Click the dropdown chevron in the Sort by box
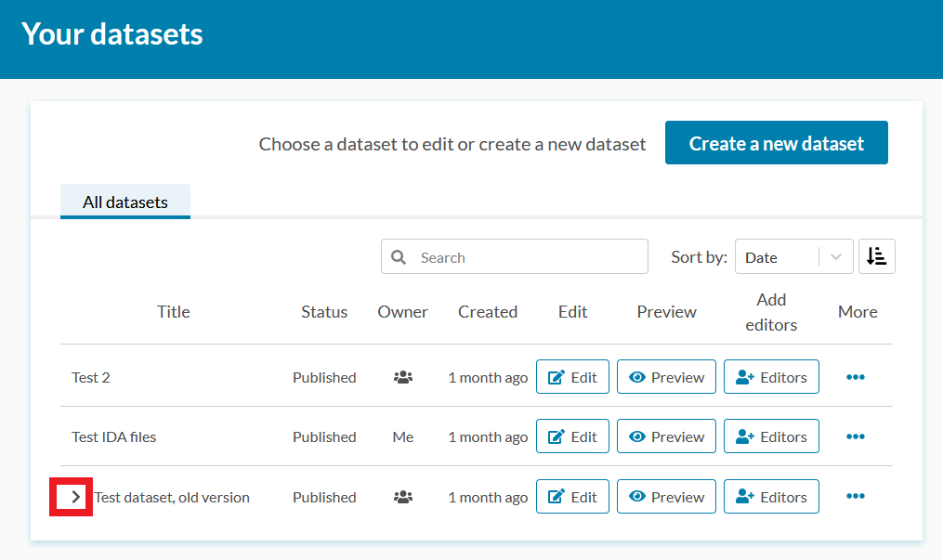This screenshot has width=943, height=560. pyautogui.click(x=836, y=256)
